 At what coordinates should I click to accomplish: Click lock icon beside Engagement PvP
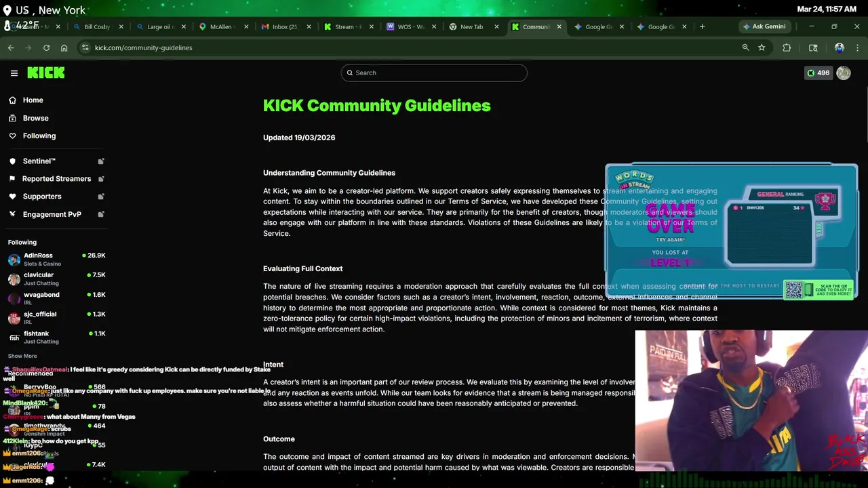[x=100, y=214]
